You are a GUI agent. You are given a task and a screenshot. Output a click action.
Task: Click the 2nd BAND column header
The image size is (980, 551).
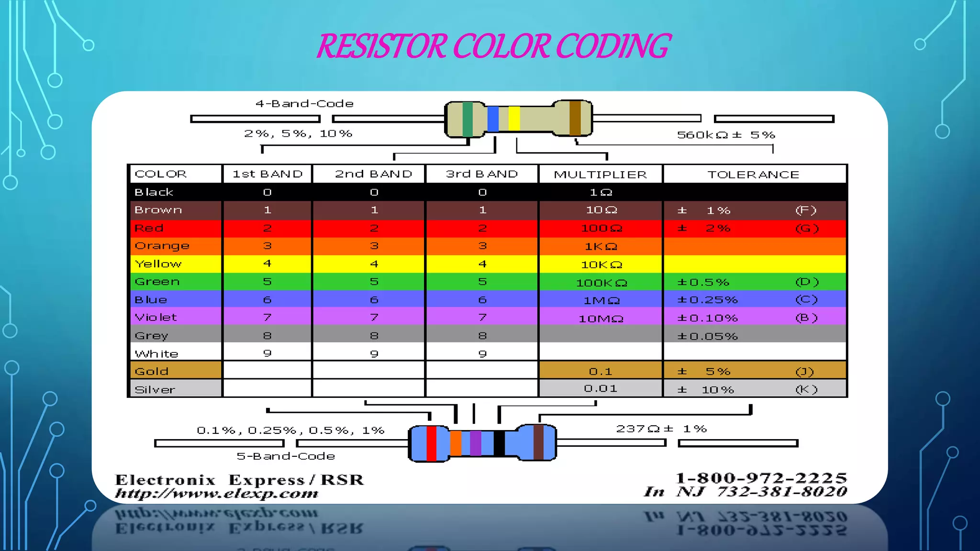(373, 174)
